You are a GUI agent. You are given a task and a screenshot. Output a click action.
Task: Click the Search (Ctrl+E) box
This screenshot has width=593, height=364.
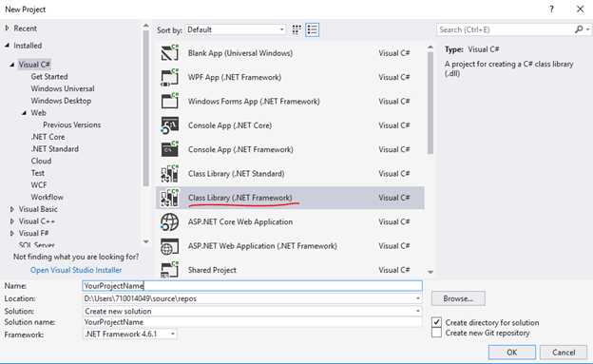pos(506,29)
